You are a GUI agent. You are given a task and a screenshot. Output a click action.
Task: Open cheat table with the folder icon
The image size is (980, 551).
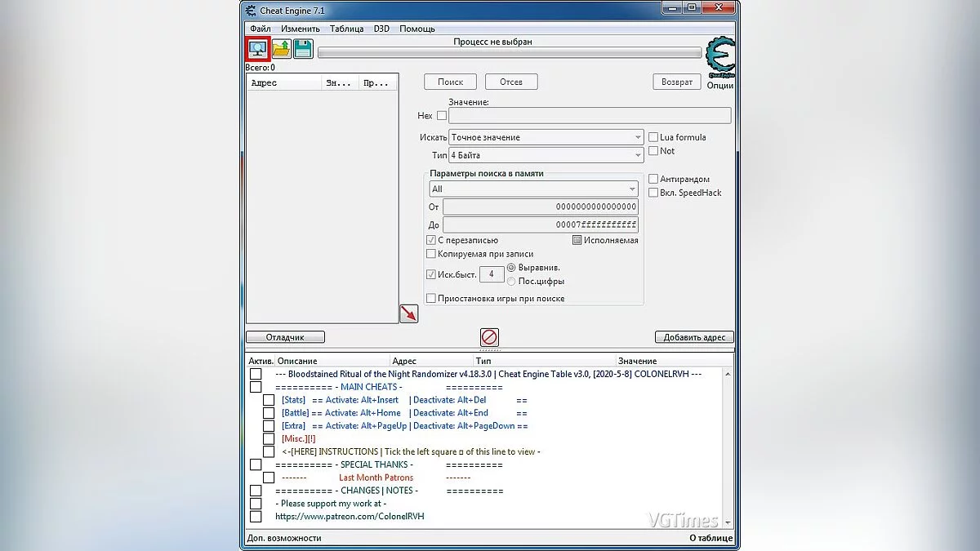[x=282, y=49]
